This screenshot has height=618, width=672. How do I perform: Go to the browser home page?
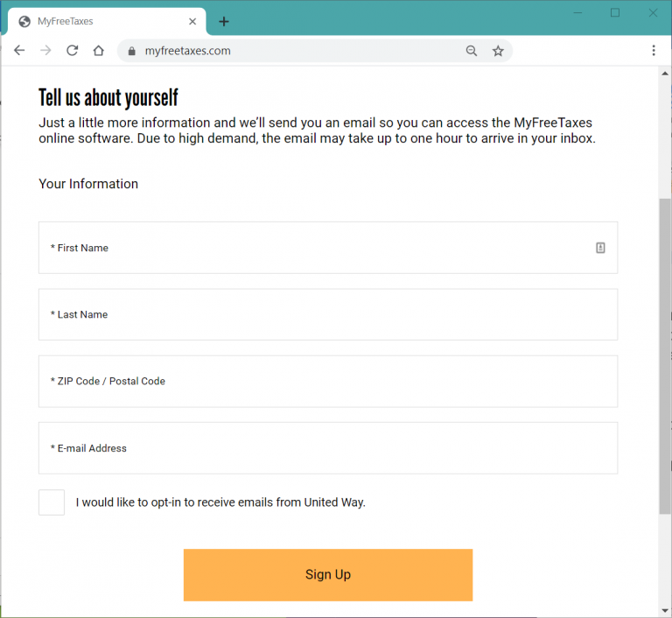click(x=99, y=51)
